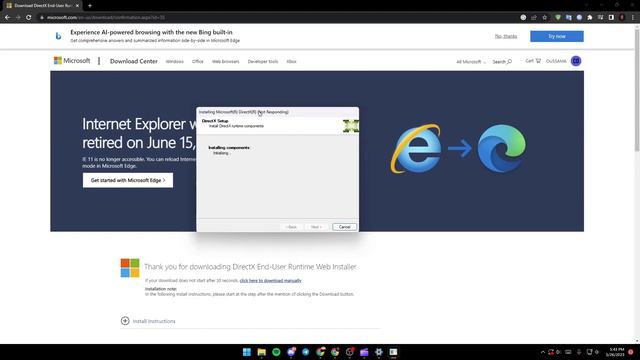Show hidden system tray icons chevron

(x=542, y=352)
